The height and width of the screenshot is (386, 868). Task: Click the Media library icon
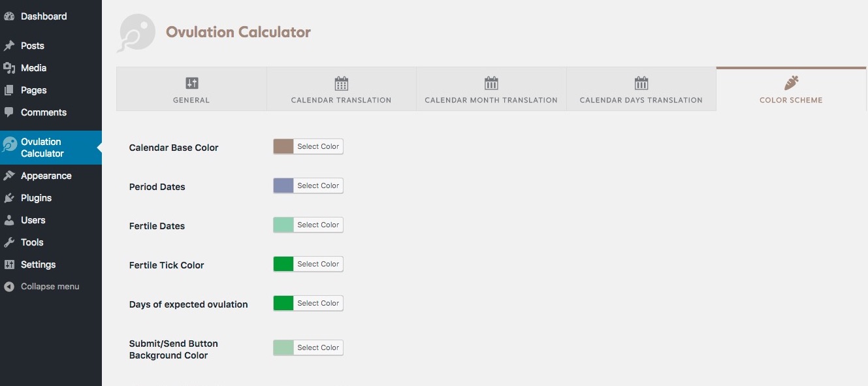tap(9, 68)
